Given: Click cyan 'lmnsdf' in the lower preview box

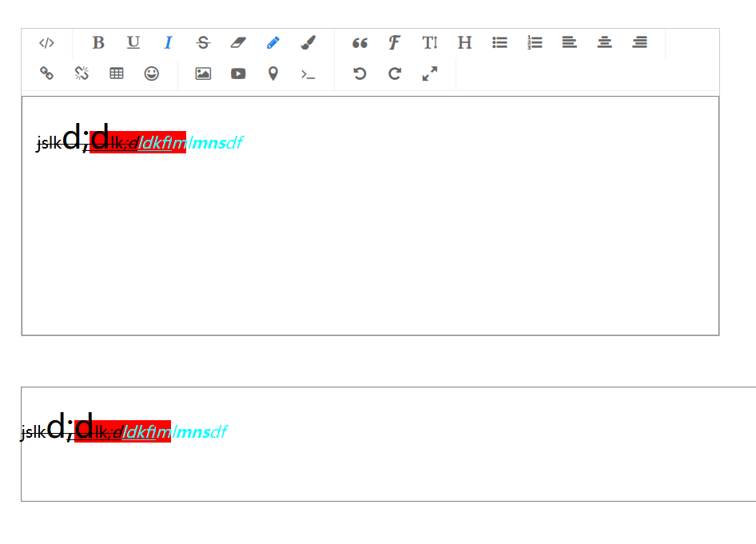Looking at the screenshot, I should coord(200,431).
